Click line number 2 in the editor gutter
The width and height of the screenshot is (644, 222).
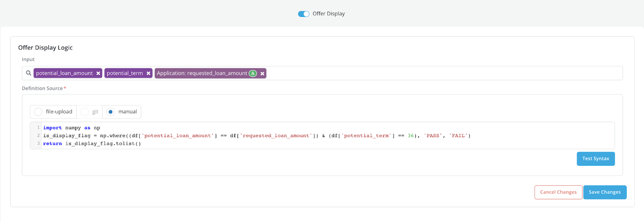point(38,136)
